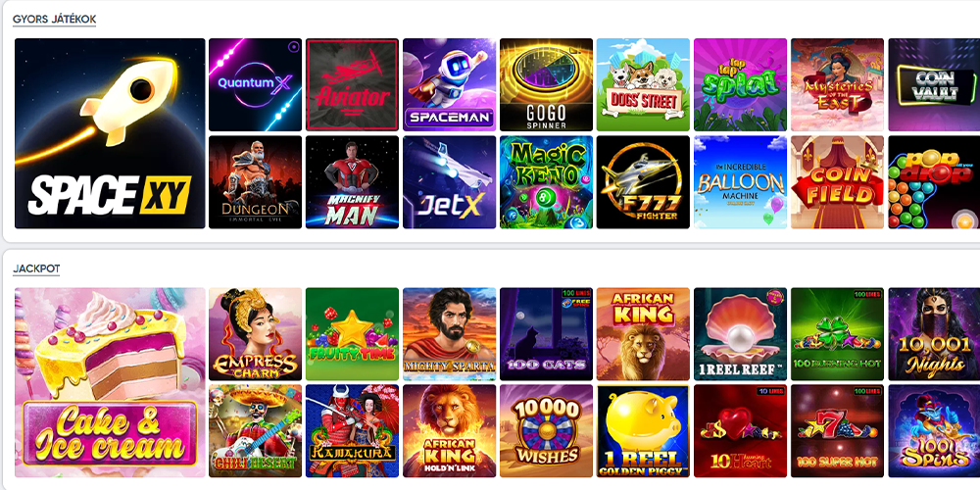The width and height of the screenshot is (980, 490).
Task: Click the Gyors Játékok section heading
Action: point(54,20)
